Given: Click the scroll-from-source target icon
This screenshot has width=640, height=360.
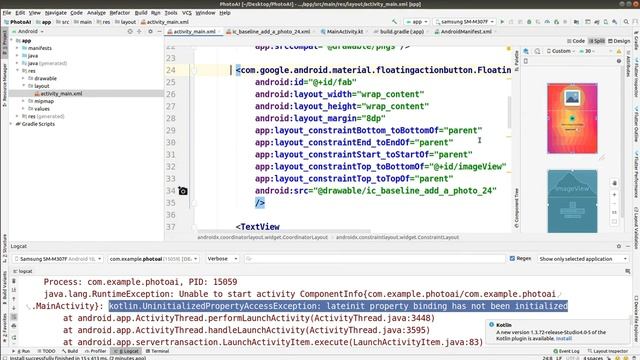Looking at the screenshot, I should 130,31.
